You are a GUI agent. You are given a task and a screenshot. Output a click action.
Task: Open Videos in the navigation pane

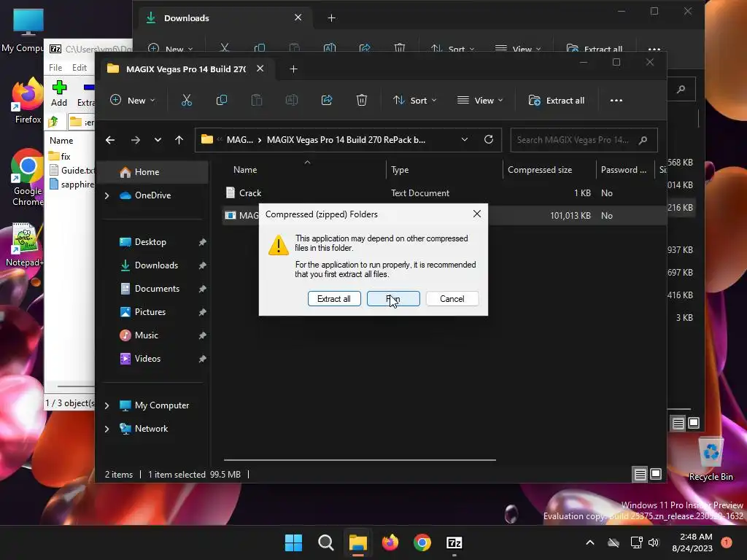[147, 359]
